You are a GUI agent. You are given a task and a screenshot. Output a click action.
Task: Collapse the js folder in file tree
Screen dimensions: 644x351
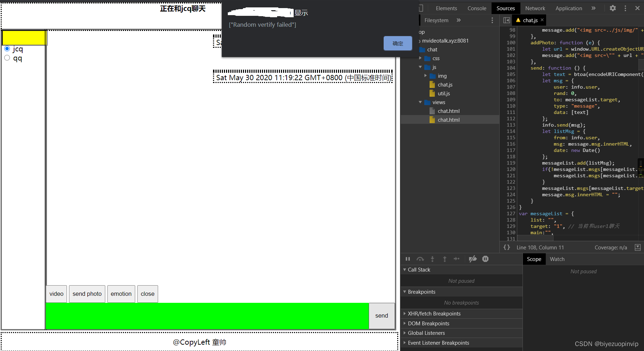coord(420,67)
